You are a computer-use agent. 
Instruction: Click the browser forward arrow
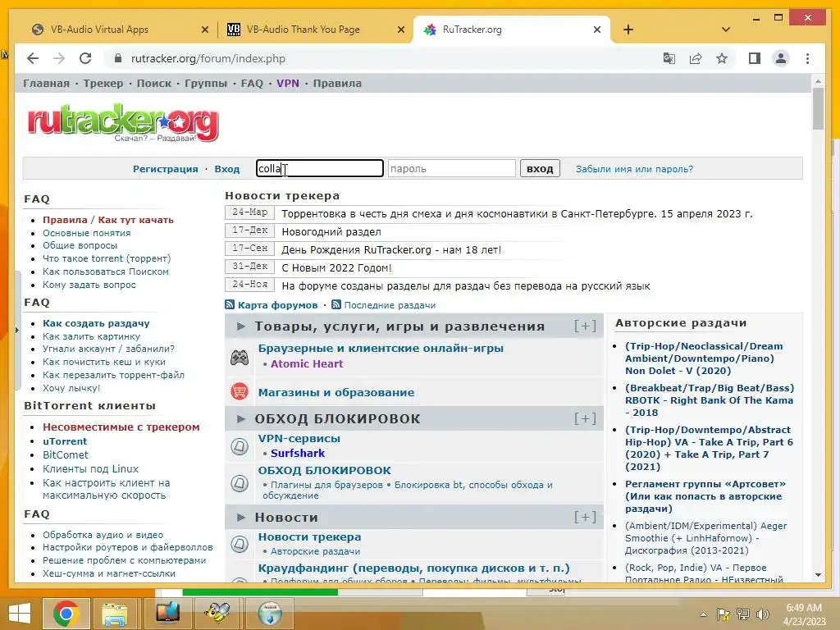59,58
